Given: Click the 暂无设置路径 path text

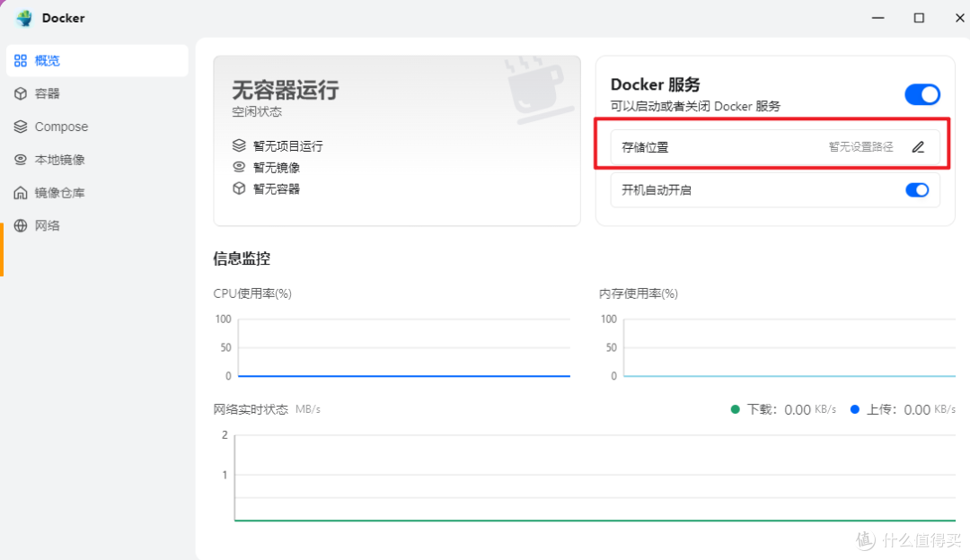Looking at the screenshot, I should pos(860,147).
